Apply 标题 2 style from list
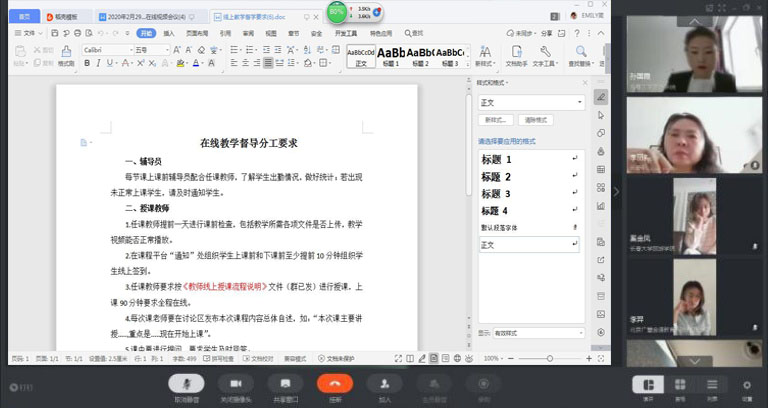 point(496,177)
